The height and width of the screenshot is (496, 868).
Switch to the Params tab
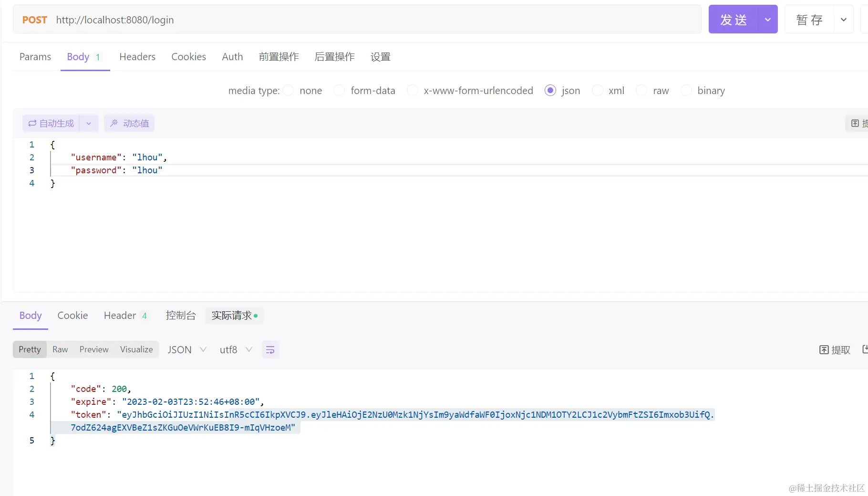35,57
